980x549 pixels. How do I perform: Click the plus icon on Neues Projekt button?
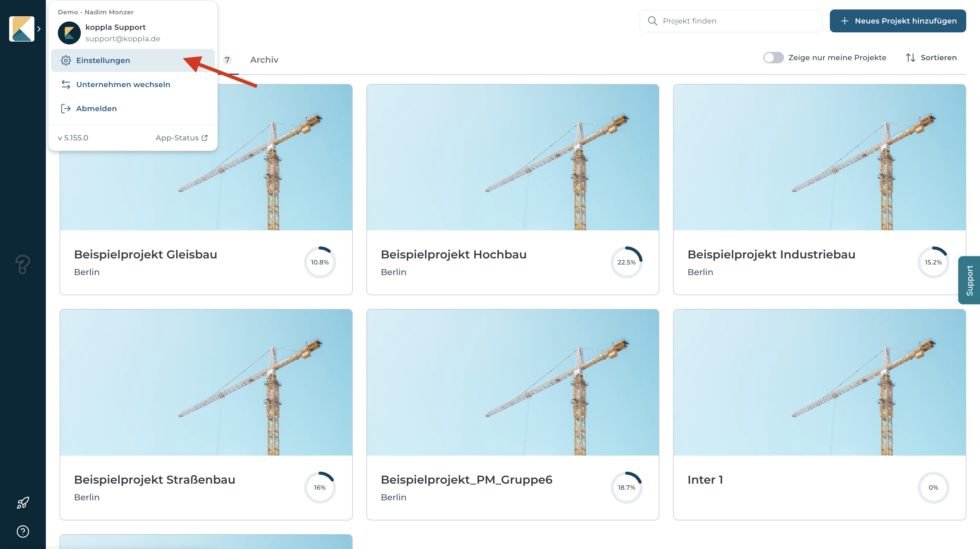pos(844,21)
